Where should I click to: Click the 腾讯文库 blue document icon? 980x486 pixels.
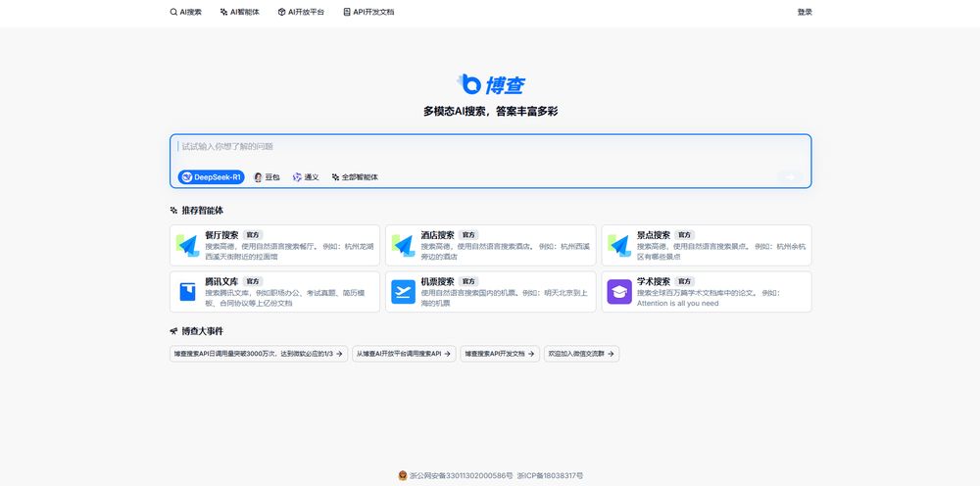[x=187, y=292]
